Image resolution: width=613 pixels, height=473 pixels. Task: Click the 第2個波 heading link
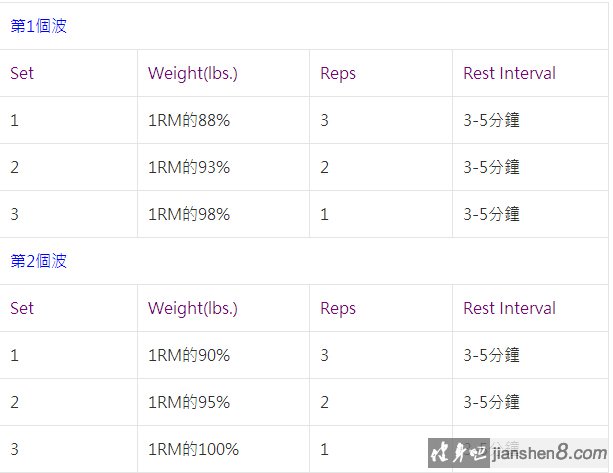click(38, 261)
